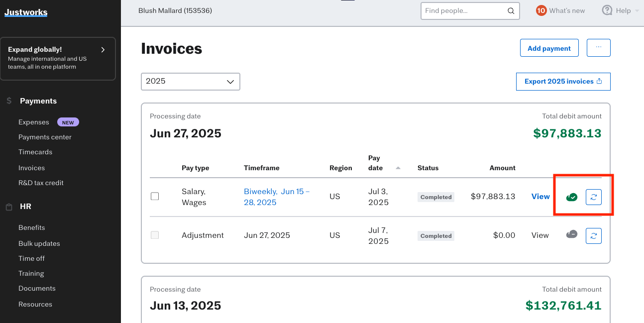Open Biweekly Jun 15–28 timeframe link
Viewport: 644px width, 323px height.
coord(276,197)
